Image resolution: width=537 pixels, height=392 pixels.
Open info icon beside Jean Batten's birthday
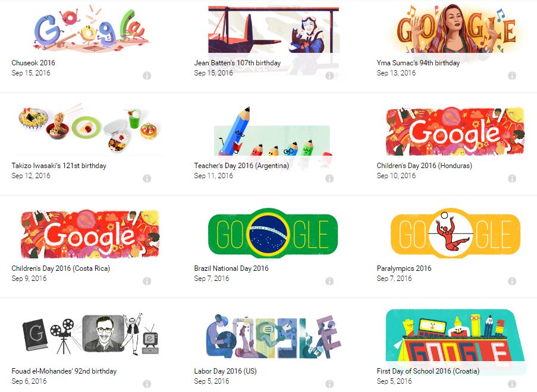(x=329, y=75)
